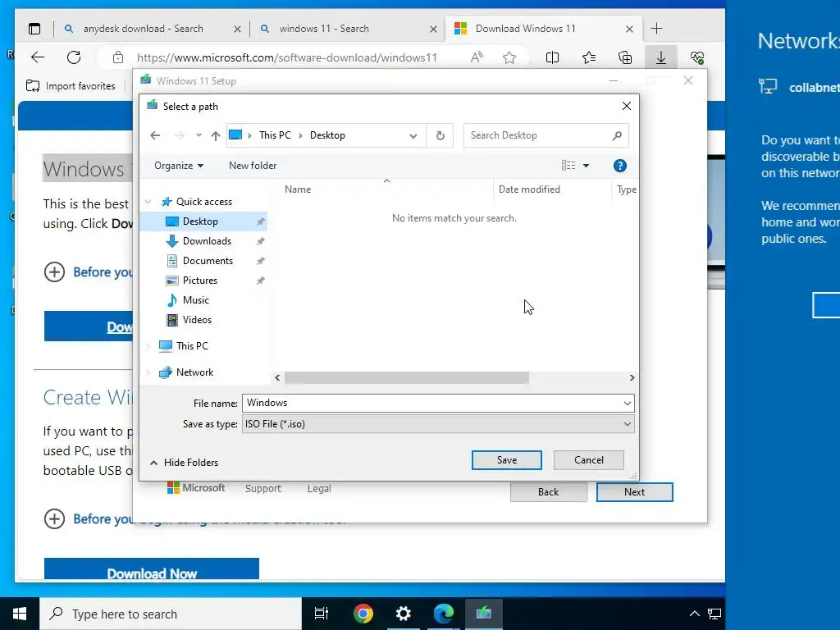Open Edge split screen icon
Viewport: 840px width, 630px height.
point(552,57)
